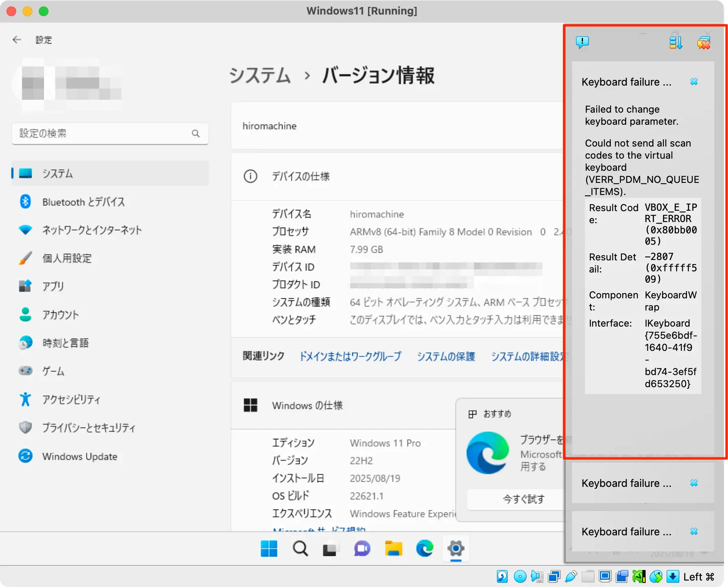This screenshot has width=728, height=587.
Task: Dismiss the top Keyboard failure notification
Action: [x=694, y=82]
